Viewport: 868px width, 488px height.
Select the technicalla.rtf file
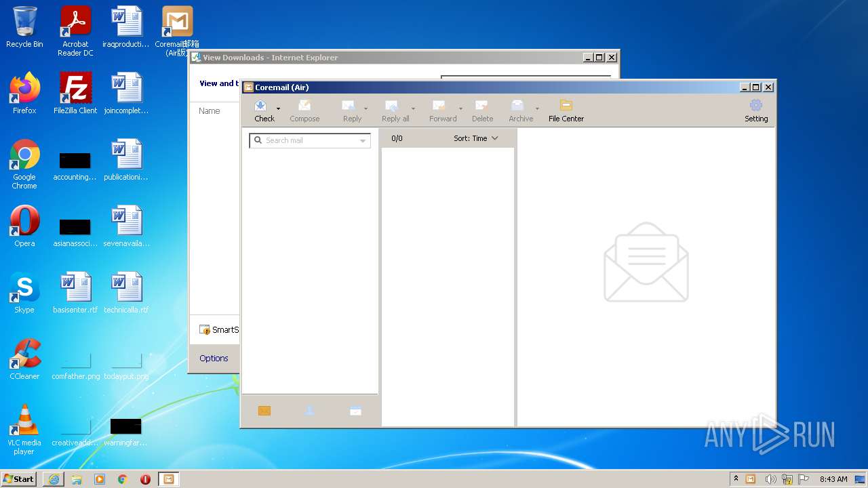pos(126,293)
